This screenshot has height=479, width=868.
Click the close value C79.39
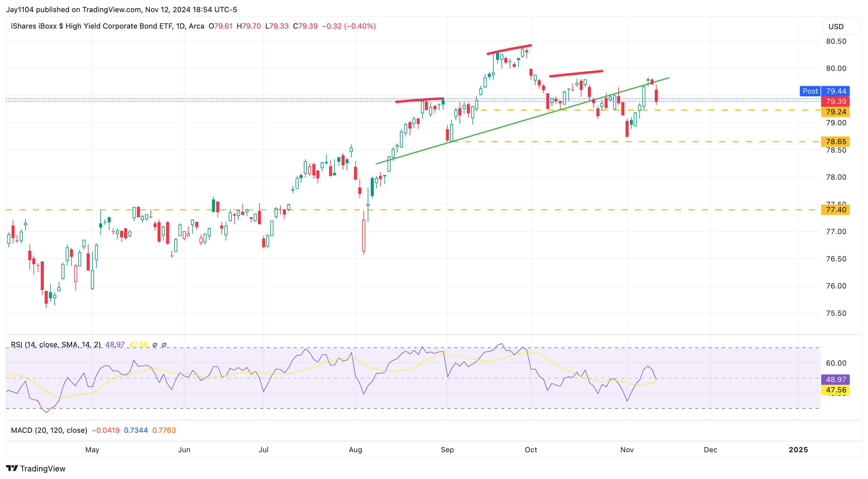click(305, 26)
